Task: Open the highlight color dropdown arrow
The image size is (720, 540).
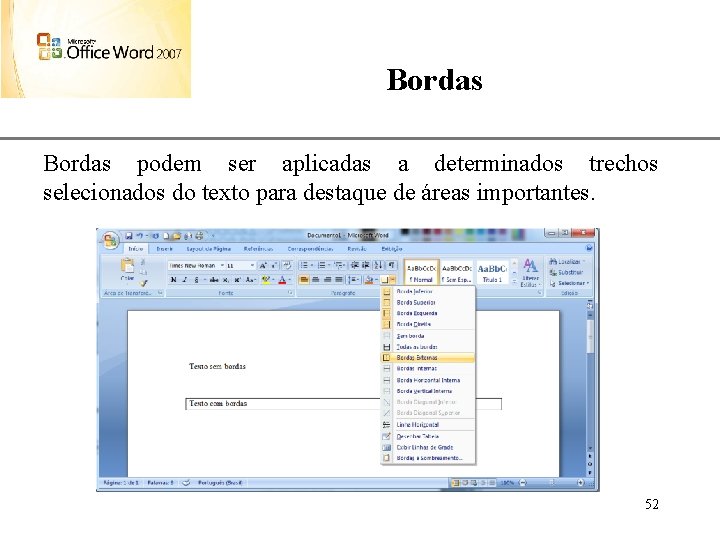Action: click(273, 280)
